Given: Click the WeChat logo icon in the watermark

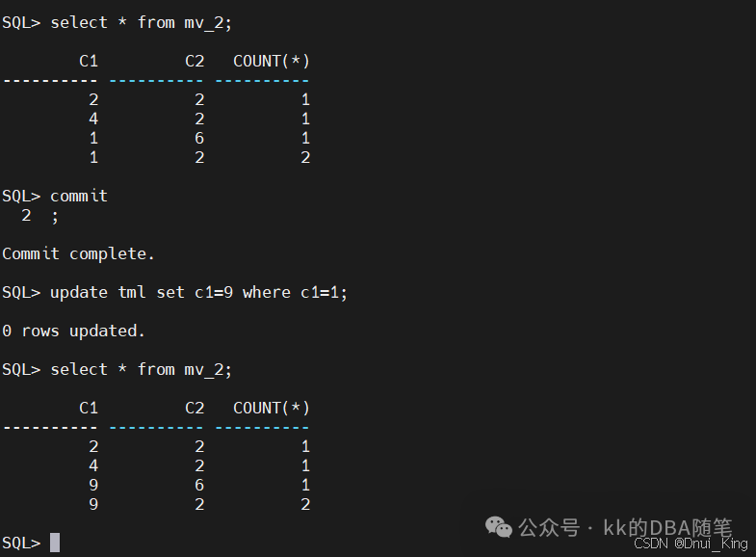Looking at the screenshot, I should click(x=499, y=526).
